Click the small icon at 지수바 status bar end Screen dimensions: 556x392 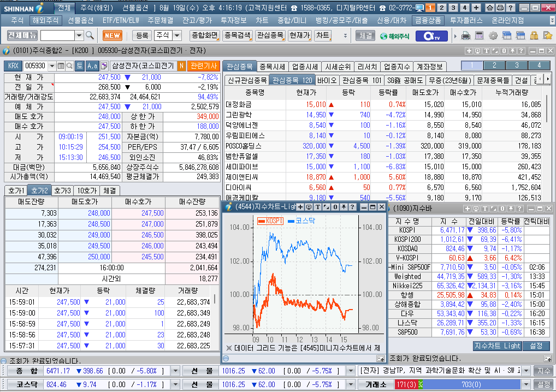(x=547, y=359)
